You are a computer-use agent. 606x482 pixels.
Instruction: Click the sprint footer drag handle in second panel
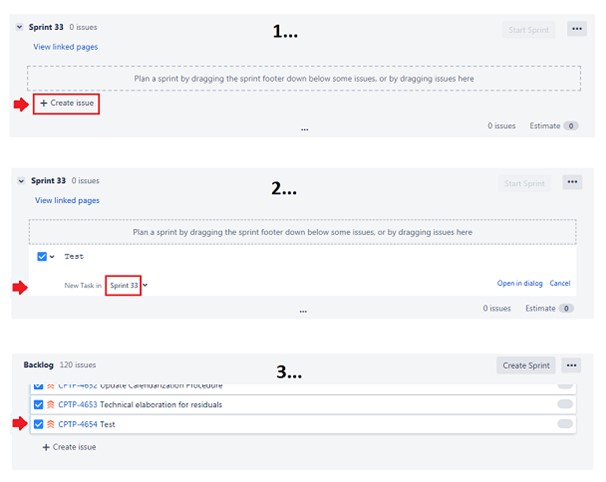[x=303, y=312]
